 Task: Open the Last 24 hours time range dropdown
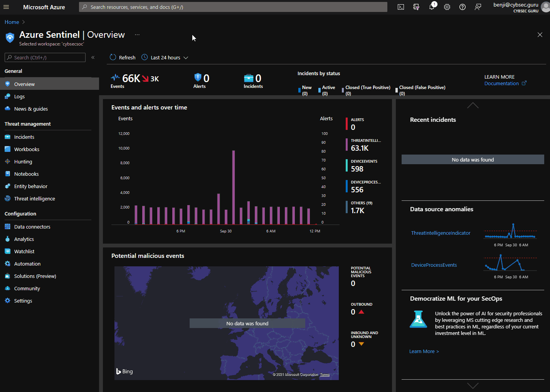point(165,57)
